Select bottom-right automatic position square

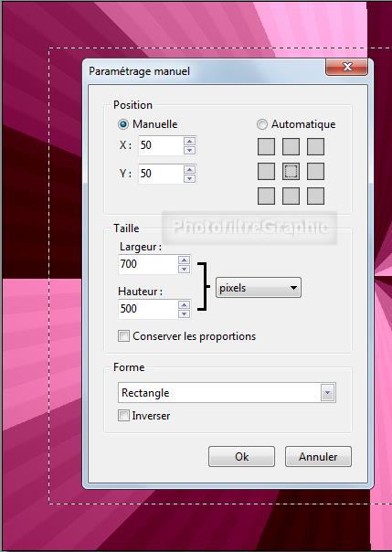click(315, 196)
